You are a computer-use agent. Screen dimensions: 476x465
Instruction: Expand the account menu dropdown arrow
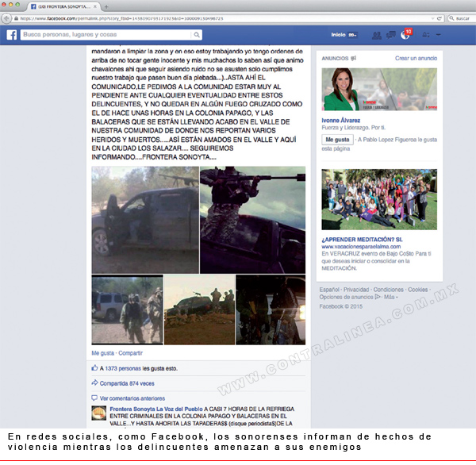point(439,35)
